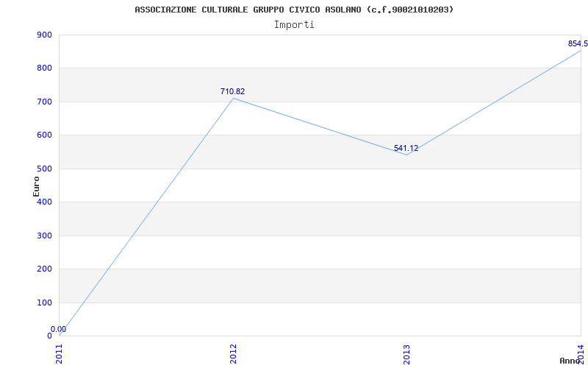
Task: Click the 2012 data point on line
Action: point(233,99)
